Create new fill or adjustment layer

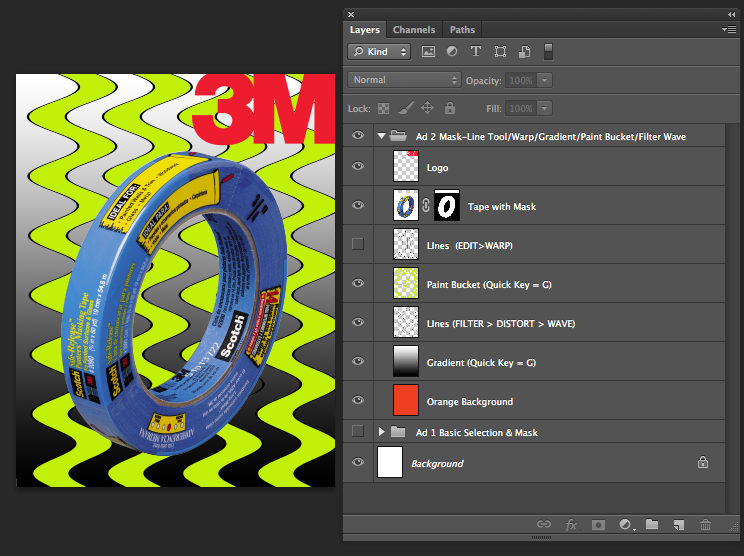626,525
